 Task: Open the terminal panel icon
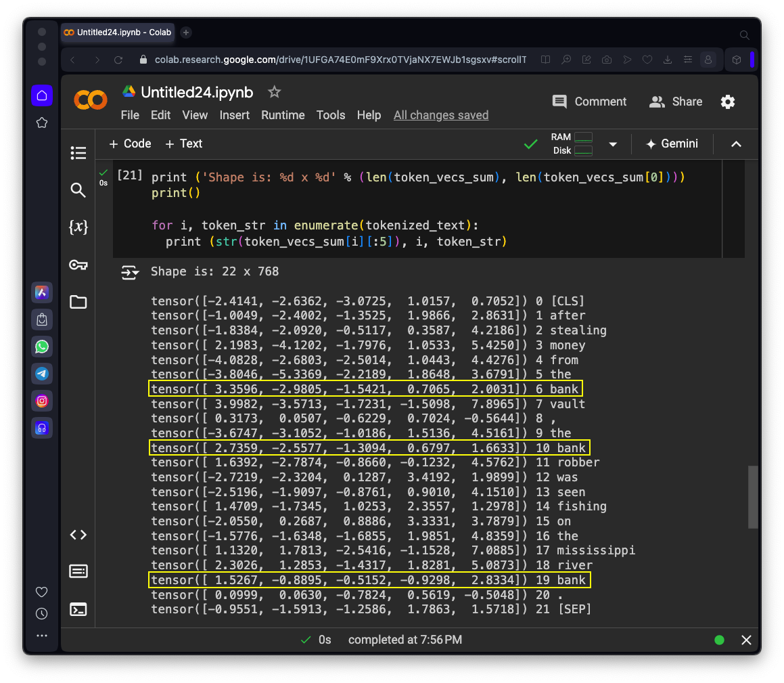[x=78, y=609]
